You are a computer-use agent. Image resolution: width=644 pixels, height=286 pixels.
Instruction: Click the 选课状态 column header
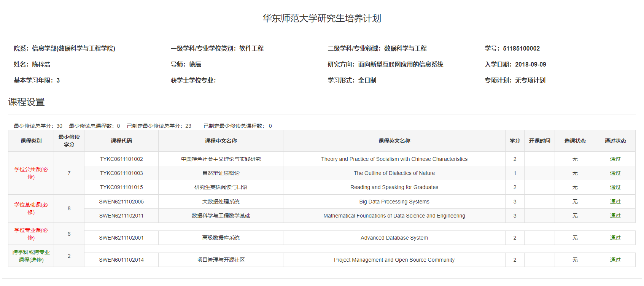coord(575,141)
